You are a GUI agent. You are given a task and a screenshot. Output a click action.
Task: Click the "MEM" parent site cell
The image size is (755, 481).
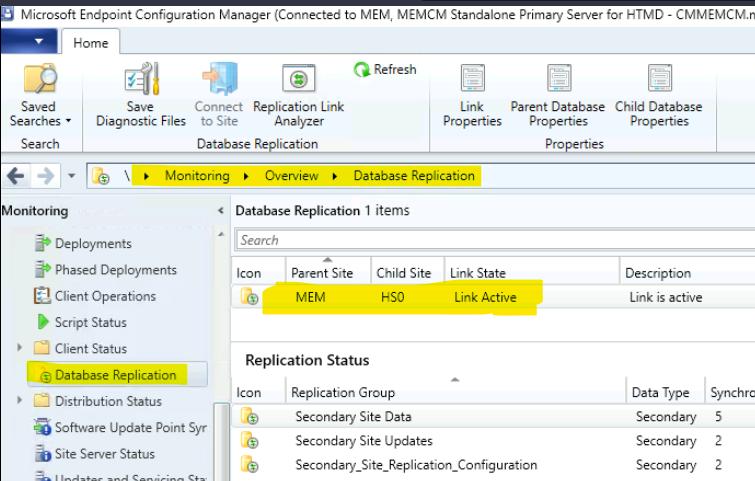coord(310,297)
